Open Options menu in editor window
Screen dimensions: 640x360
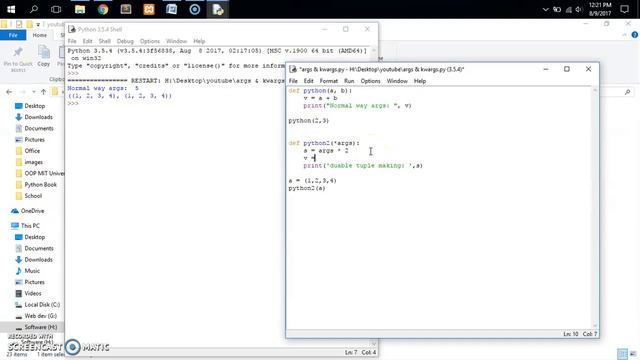[x=370, y=81]
